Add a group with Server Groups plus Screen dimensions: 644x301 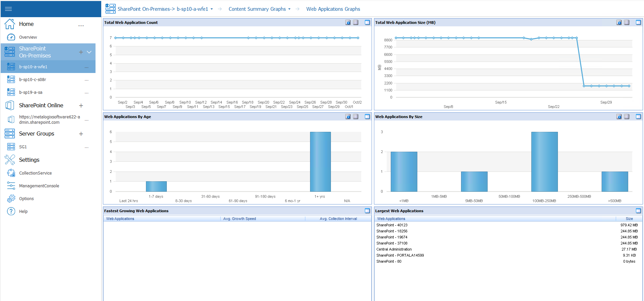point(81,134)
